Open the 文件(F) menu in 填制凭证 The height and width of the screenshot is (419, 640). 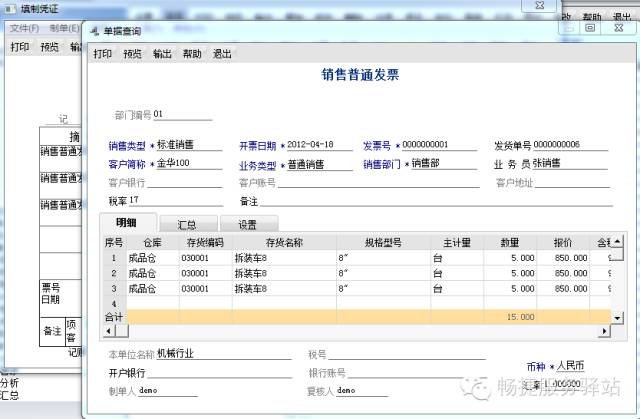[24, 28]
